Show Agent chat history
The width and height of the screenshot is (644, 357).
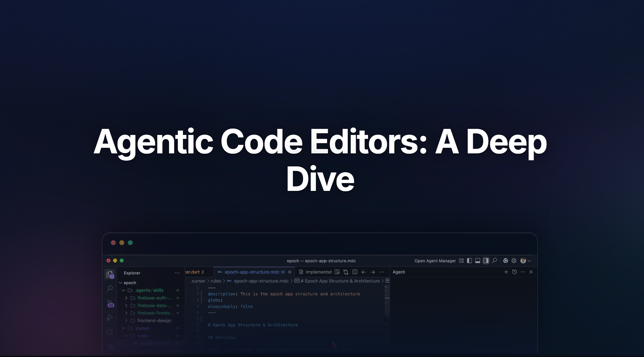(514, 272)
